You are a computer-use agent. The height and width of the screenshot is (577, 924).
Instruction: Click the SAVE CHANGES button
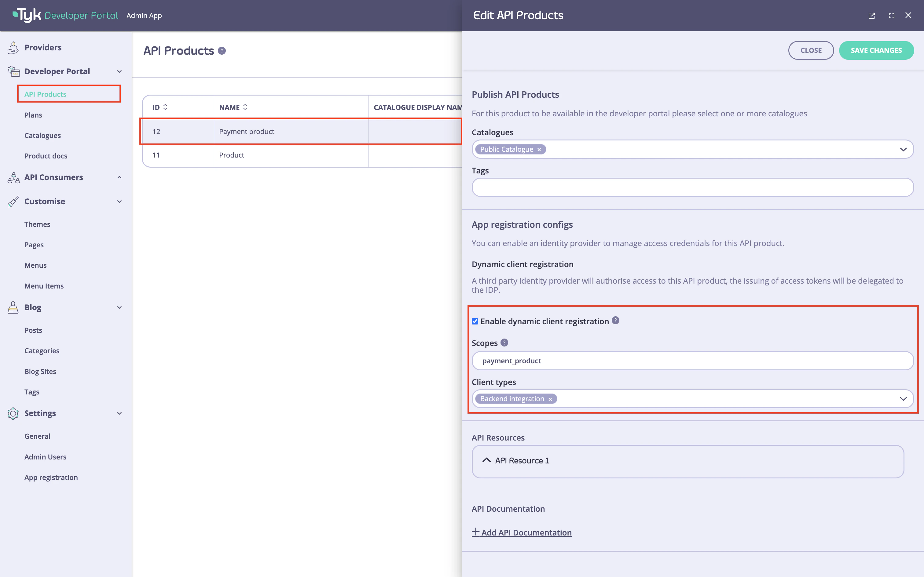pos(876,50)
